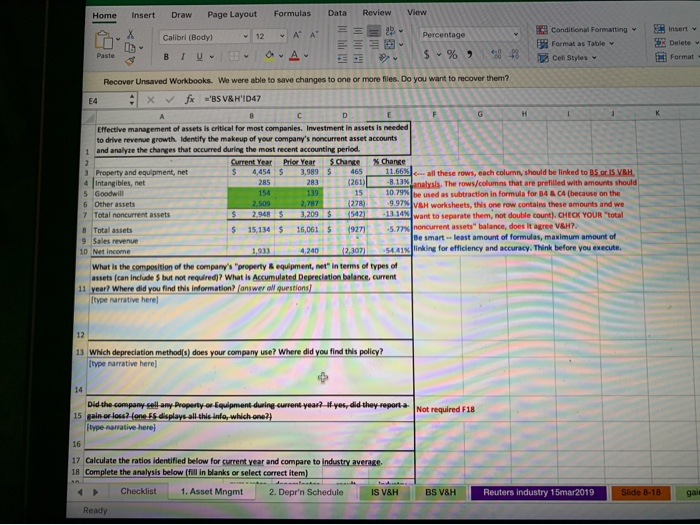Open Format as Table menu
The height and width of the screenshot is (525, 700).
[x=575, y=44]
